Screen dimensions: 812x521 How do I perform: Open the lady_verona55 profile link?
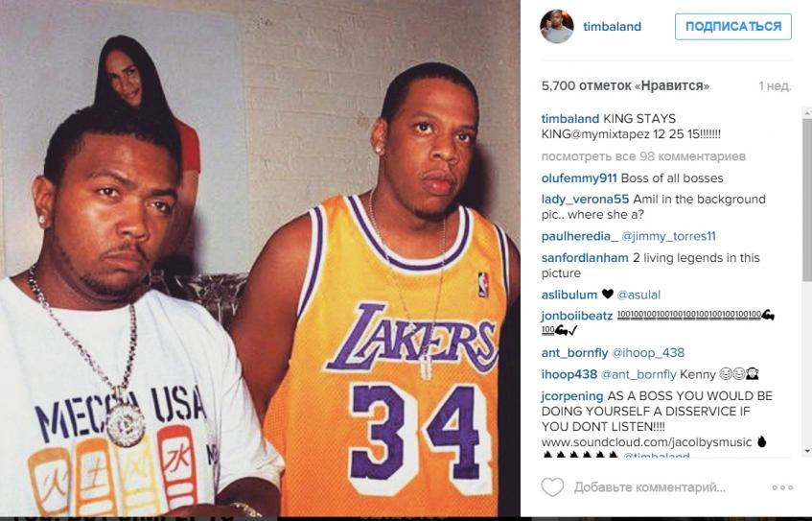coord(585,199)
